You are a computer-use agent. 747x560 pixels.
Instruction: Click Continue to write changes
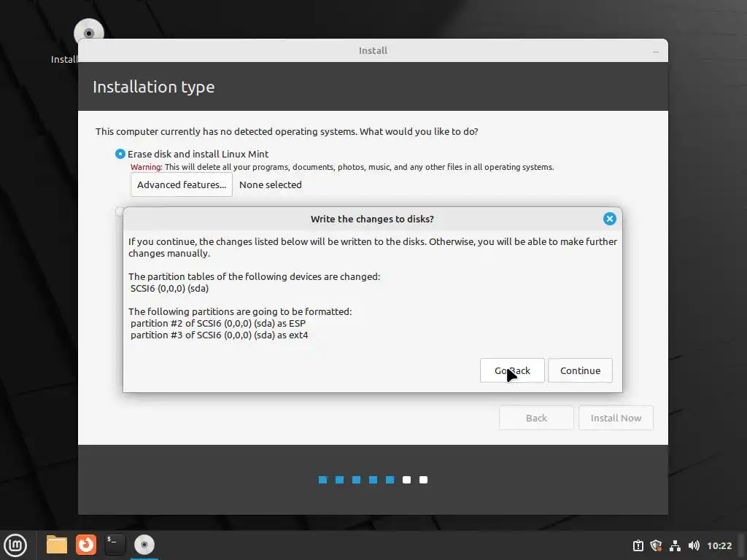coord(580,370)
